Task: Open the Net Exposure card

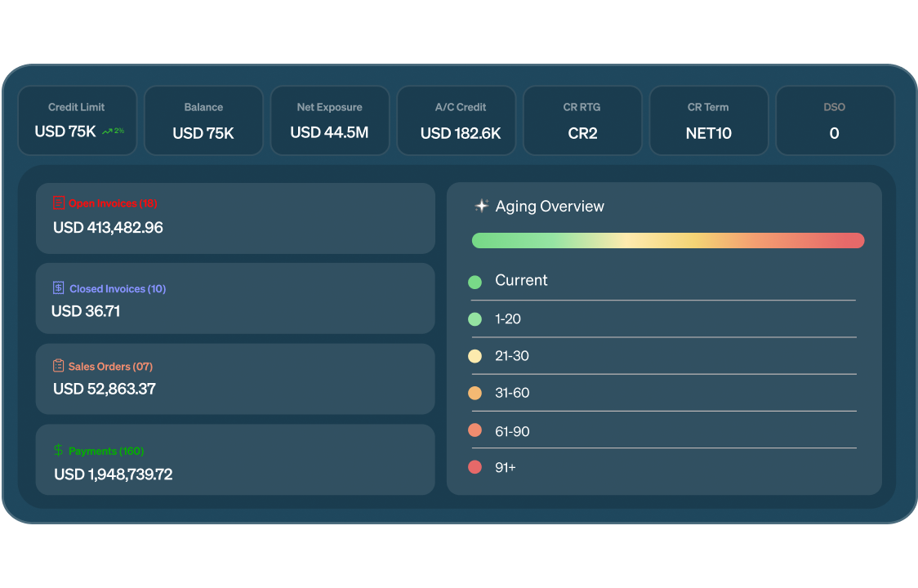Action: pyautogui.click(x=330, y=121)
